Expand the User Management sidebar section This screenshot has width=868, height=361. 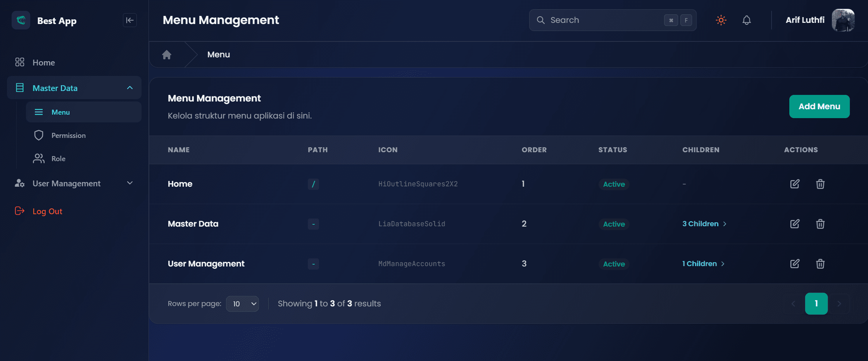[x=129, y=183]
